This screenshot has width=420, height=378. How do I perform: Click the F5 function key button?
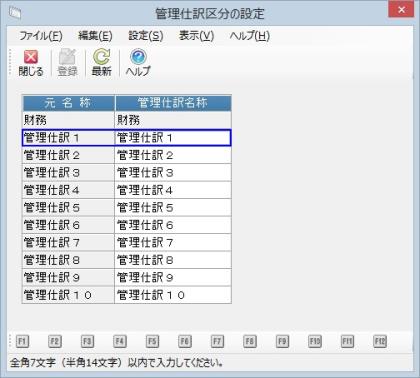click(152, 341)
